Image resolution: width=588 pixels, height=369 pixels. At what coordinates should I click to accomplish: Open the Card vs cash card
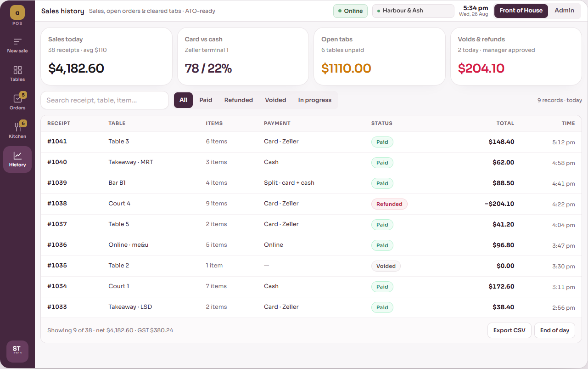[243, 56]
